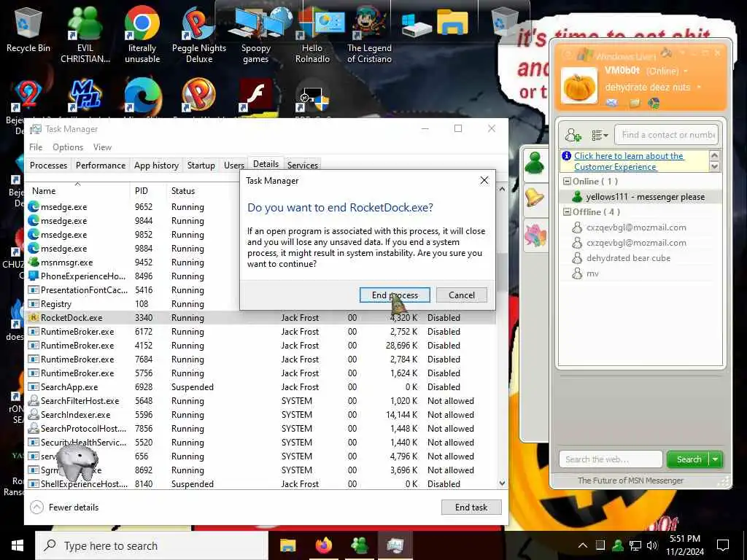Collapse the Offline ( 4 ) group
The width and height of the screenshot is (747, 560).
567,212
